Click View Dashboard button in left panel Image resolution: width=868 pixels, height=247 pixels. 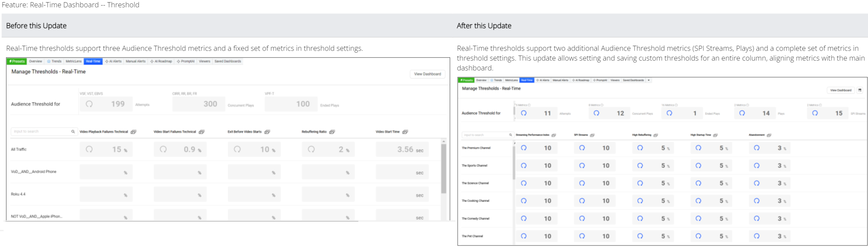point(427,74)
